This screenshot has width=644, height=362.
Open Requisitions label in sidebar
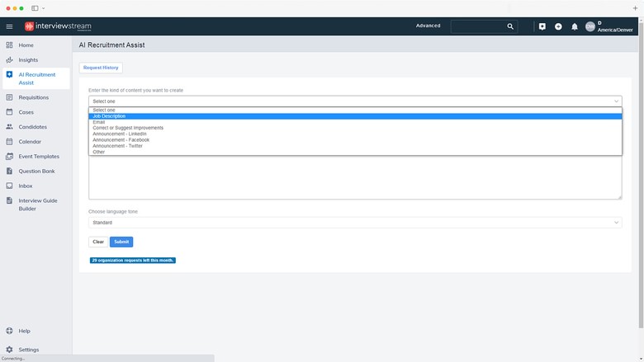[33, 97]
